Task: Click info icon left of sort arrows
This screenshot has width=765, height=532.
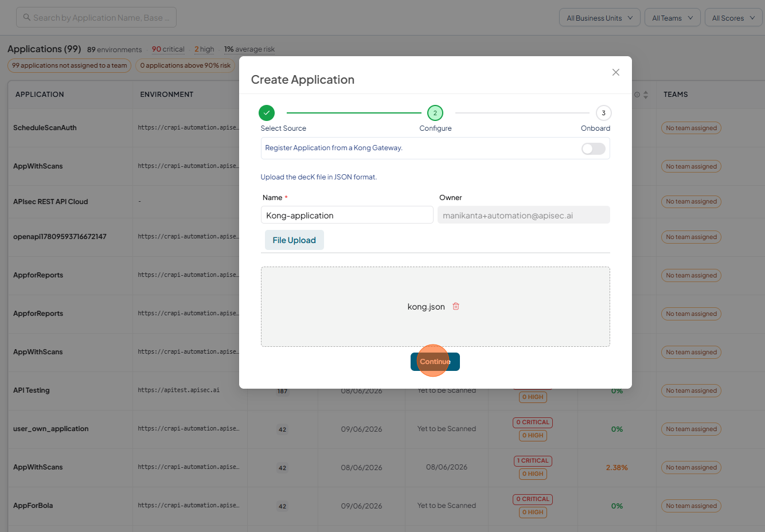Action: coord(637,95)
